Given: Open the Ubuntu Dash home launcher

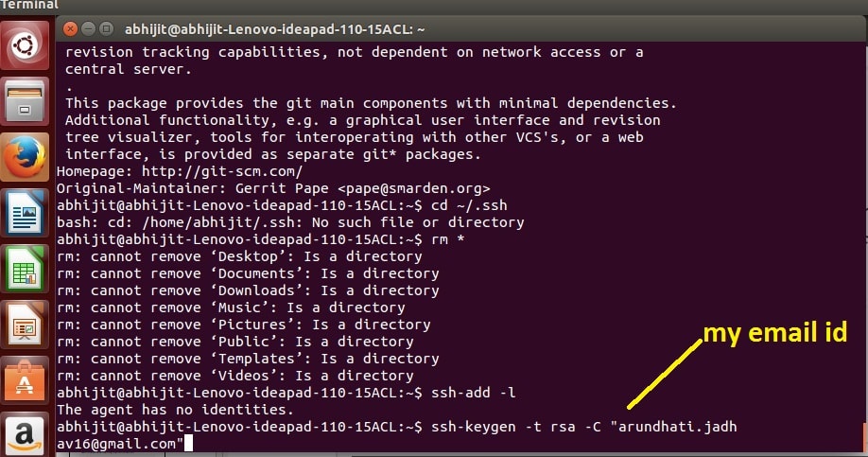Looking at the screenshot, I should tap(25, 45).
